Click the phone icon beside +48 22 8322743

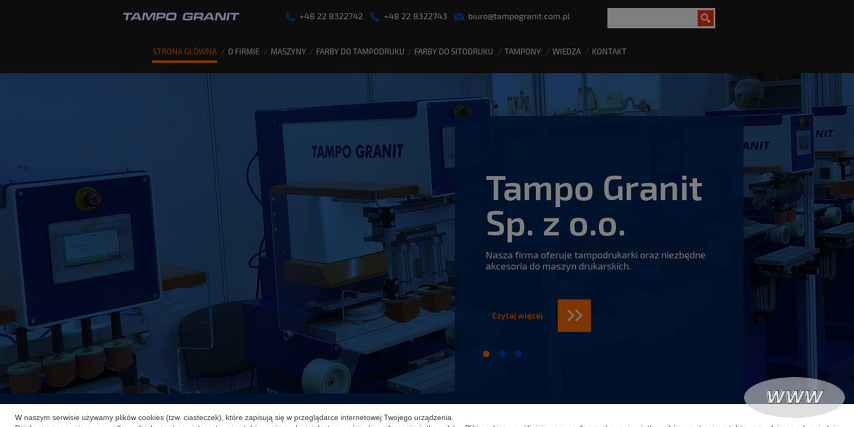point(375,17)
